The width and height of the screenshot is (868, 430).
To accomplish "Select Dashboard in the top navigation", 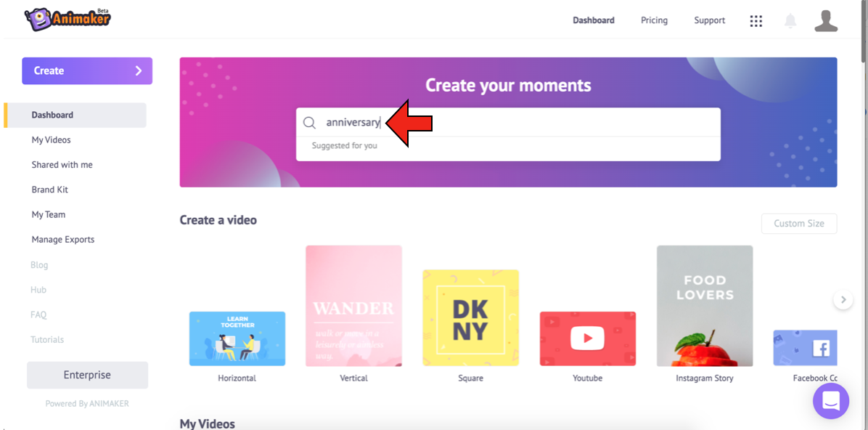I will point(593,20).
